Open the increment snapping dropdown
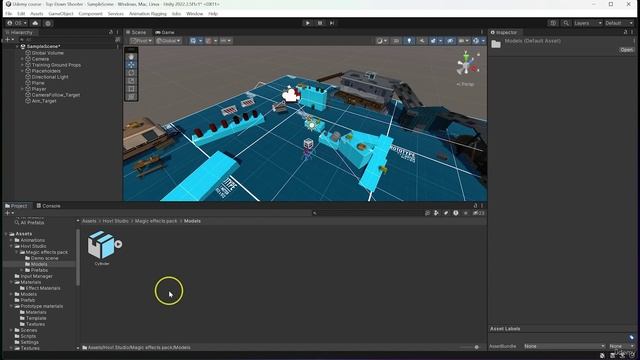640x360 pixels. click(x=225, y=41)
